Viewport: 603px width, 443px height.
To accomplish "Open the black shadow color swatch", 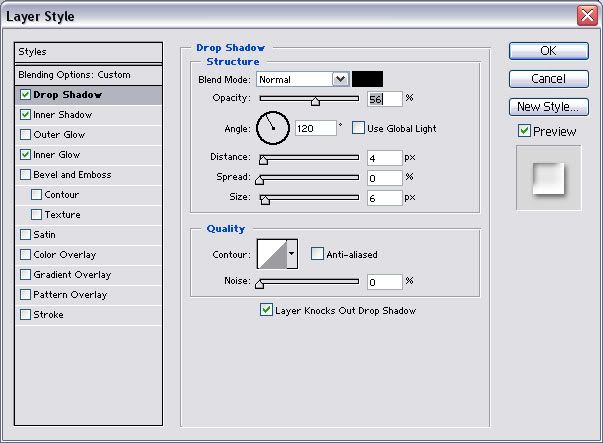I will (368, 79).
